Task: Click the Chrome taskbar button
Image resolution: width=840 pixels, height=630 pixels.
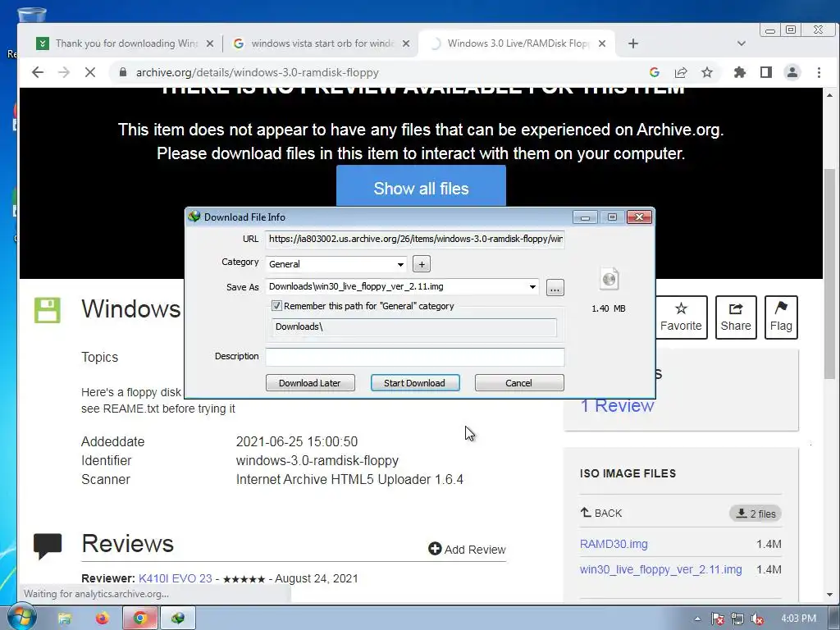Action: [140, 619]
